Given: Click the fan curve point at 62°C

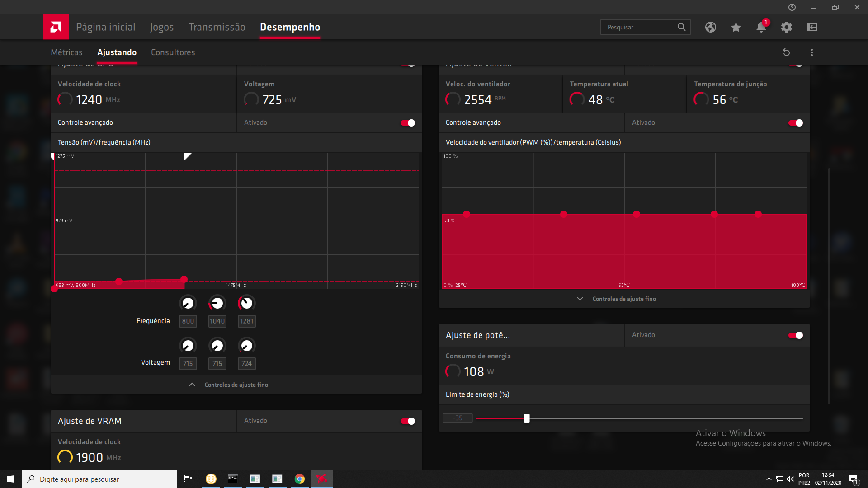Looking at the screenshot, I should [x=637, y=214].
